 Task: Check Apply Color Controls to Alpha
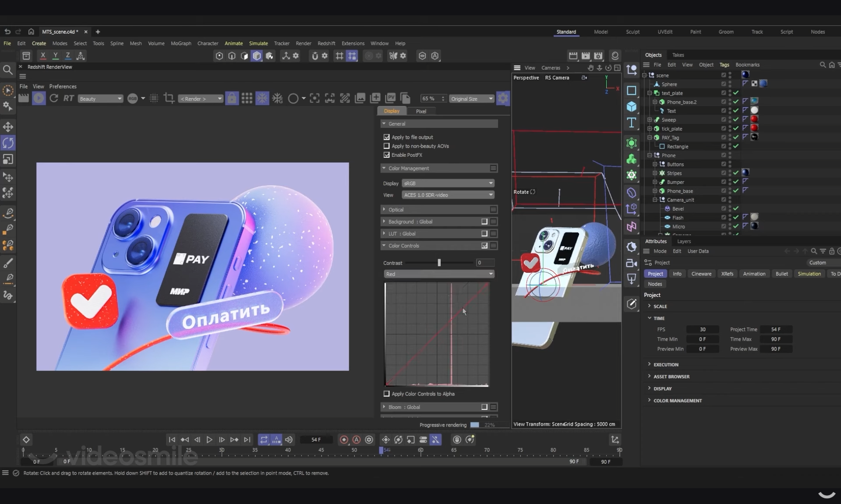pos(386,394)
